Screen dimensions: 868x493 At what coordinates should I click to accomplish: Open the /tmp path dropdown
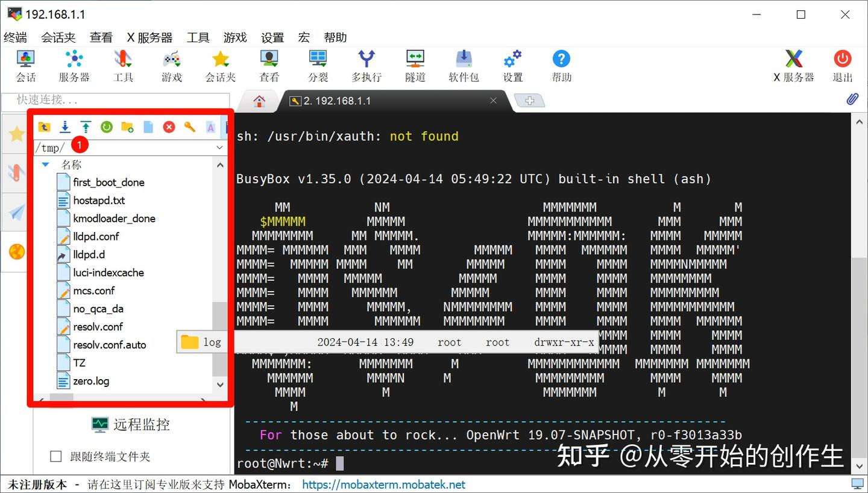click(x=219, y=147)
